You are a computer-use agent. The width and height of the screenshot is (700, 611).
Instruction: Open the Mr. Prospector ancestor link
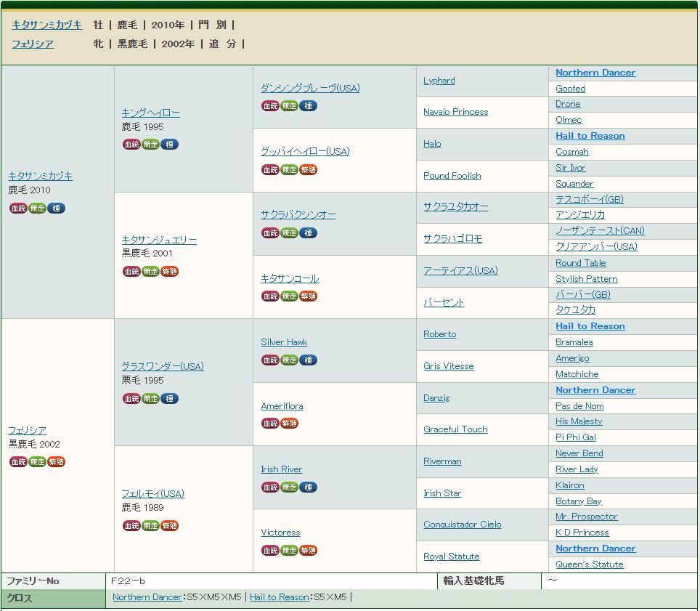(587, 517)
